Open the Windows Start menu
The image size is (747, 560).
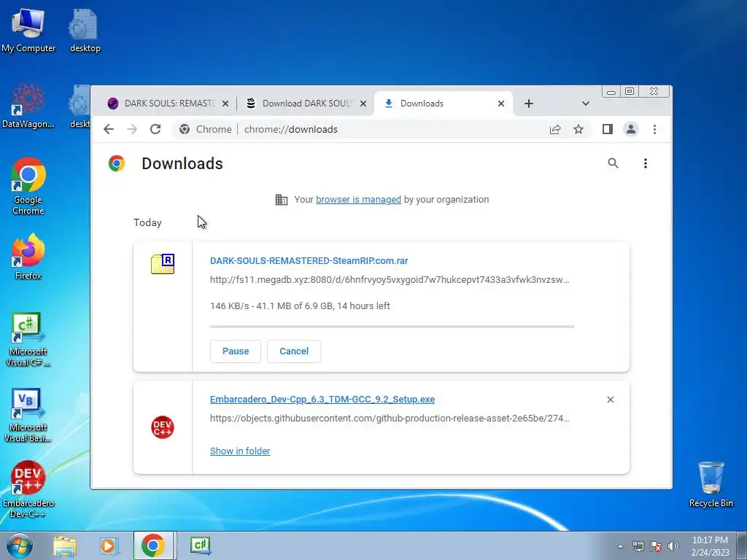point(20,545)
